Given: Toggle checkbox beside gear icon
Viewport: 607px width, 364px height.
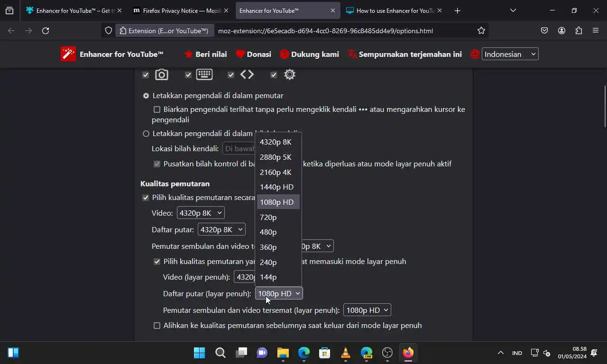Looking at the screenshot, I should pyautogui.click(x=274, y=75).
